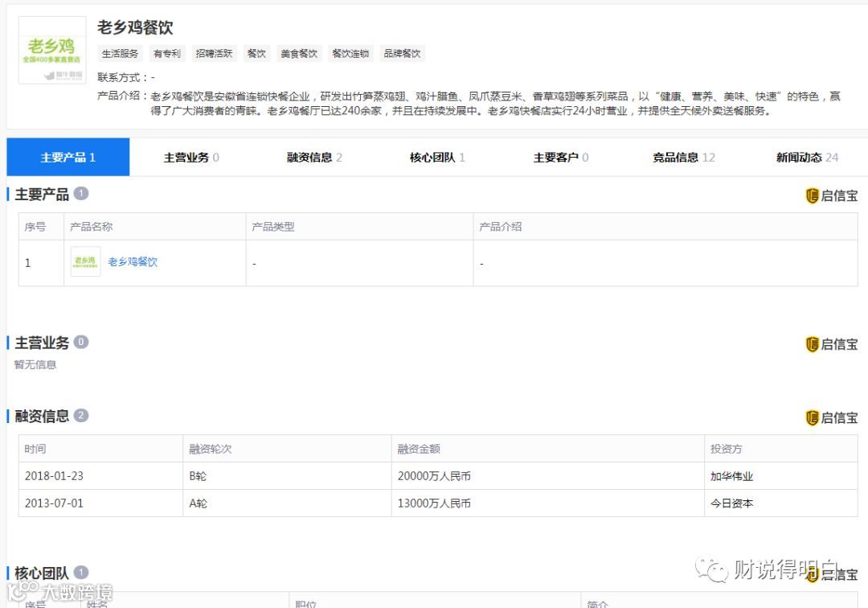This screenshot has width=868, height=608.
Task: Click 启信宝 shield icon beside 主营业务 heading
Action: (812, 344)
